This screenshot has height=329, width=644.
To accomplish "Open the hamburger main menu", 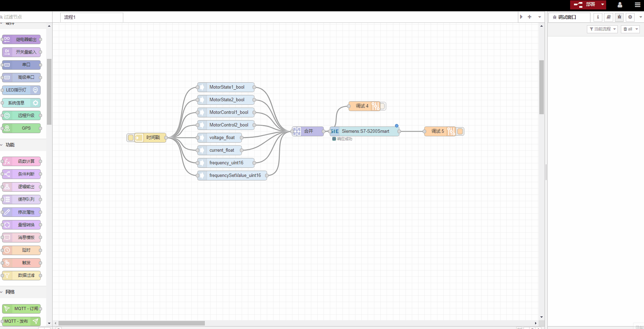I will click(x=637, y=5).
